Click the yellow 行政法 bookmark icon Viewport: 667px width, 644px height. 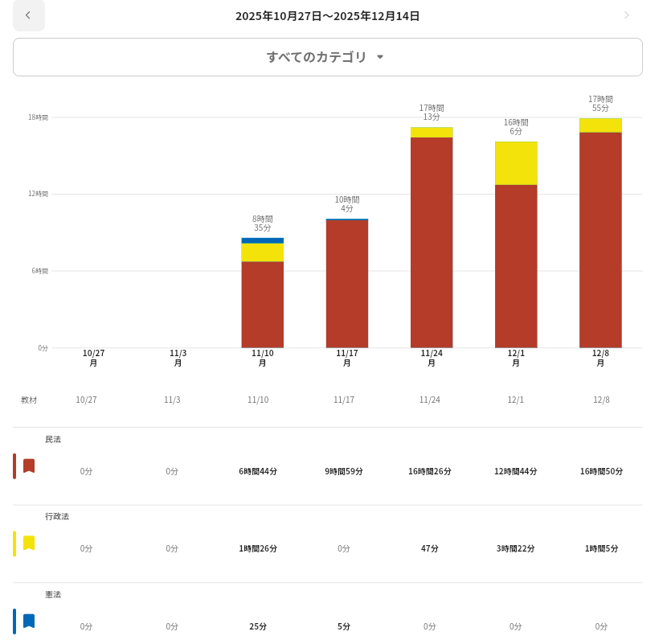[29, 544]
